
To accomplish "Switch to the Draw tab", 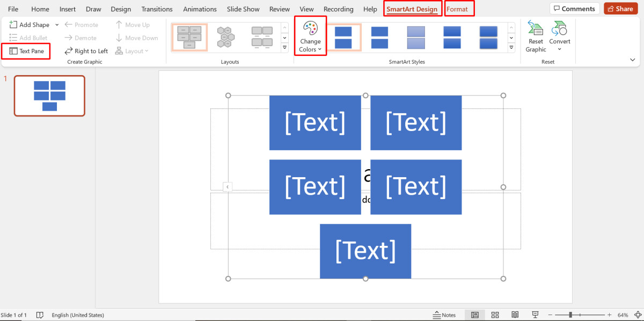I will click(x=93, y=9).
